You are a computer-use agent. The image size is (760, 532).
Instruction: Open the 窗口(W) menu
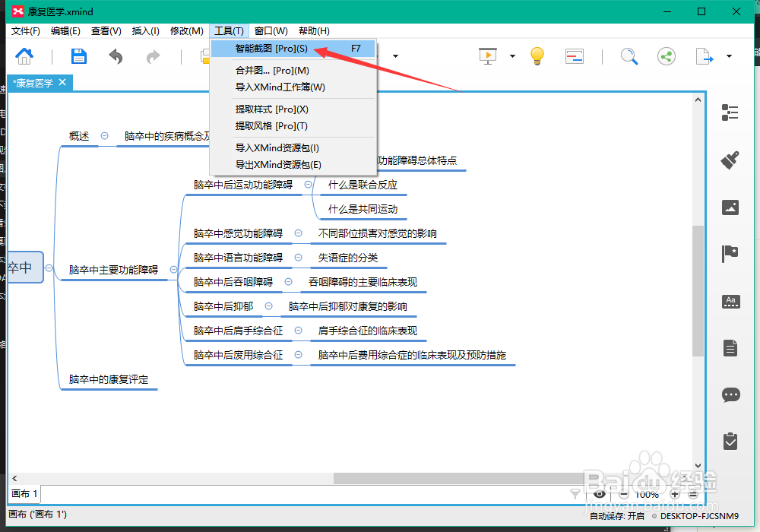tap(271, 31)
